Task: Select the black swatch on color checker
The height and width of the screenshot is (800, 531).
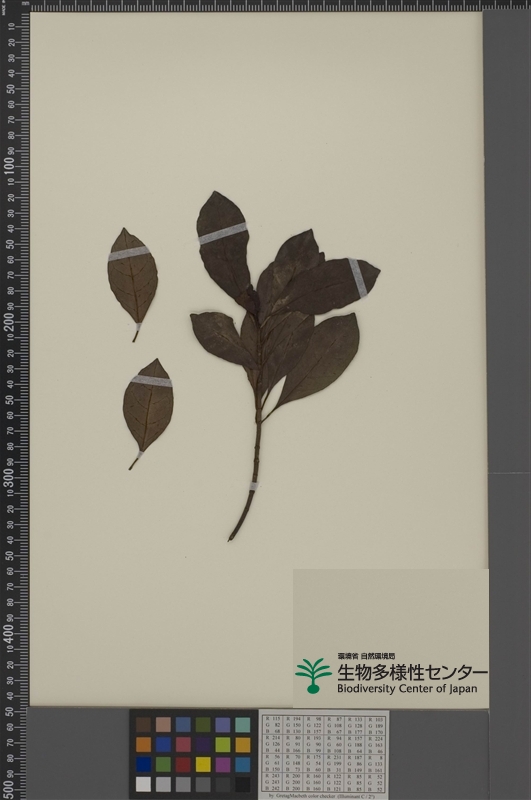Action: [x=243, y=784]
